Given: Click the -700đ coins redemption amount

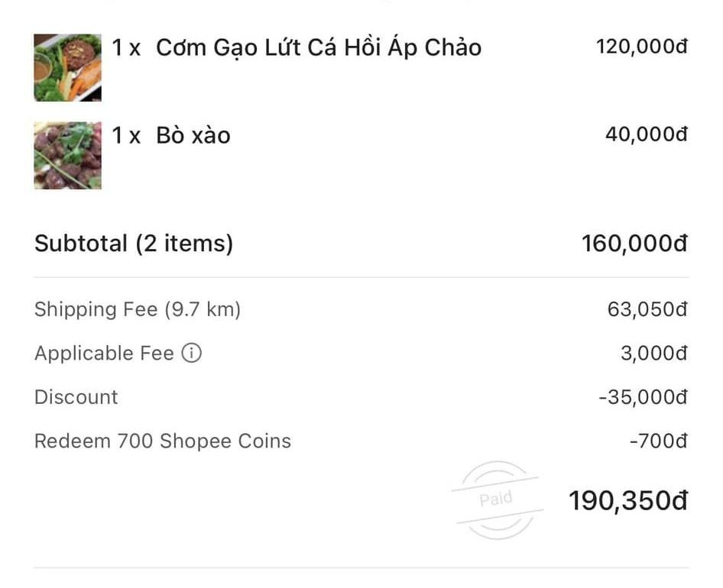Looking at the screenshot, I should [658, 441].
